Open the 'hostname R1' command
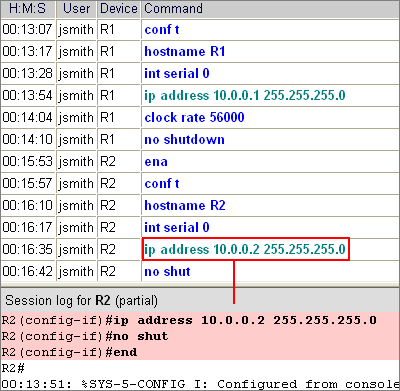 click(x=185, y=52)
